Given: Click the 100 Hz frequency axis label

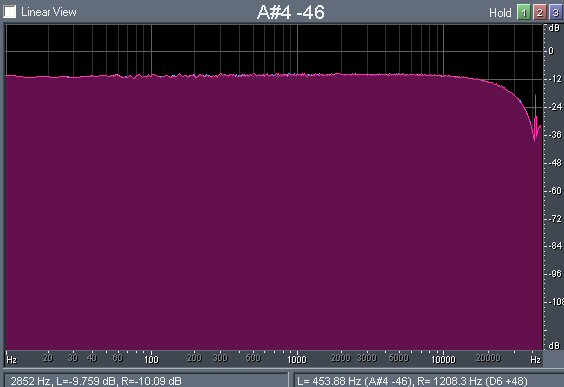Looking at the screenshot, I should [151, 359].
